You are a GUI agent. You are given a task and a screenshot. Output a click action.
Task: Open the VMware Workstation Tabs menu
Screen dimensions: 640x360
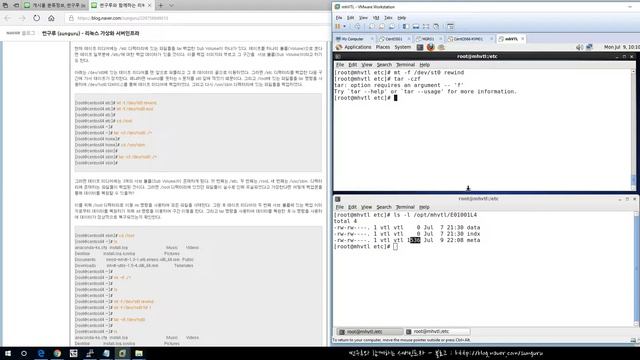(x=388, y=18)
